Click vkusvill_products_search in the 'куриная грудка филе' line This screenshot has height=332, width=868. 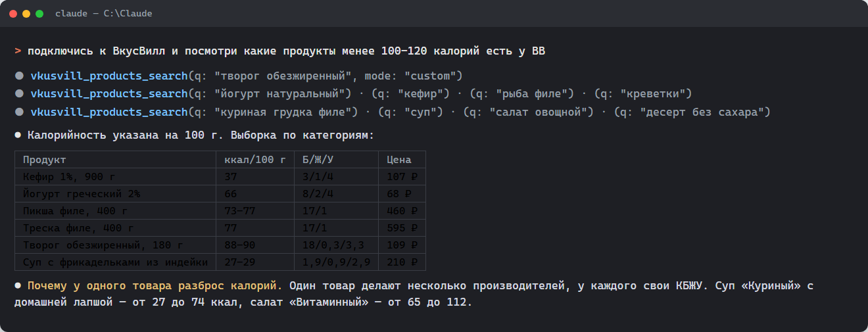click(x=109, y=112)
